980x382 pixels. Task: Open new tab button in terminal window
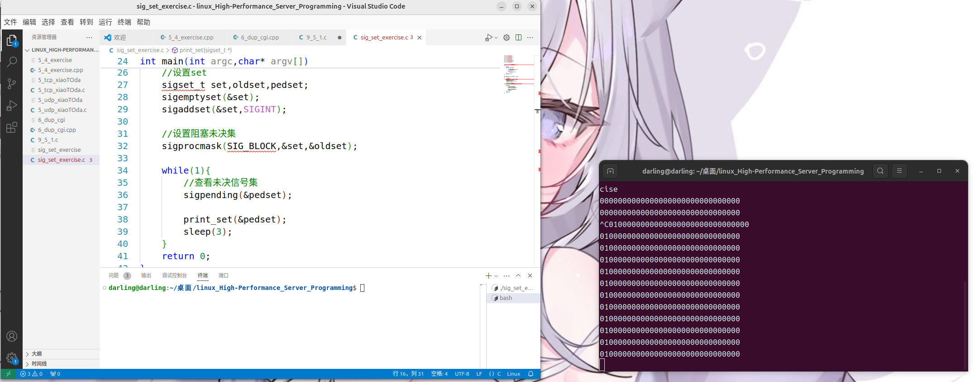[610, 171]
